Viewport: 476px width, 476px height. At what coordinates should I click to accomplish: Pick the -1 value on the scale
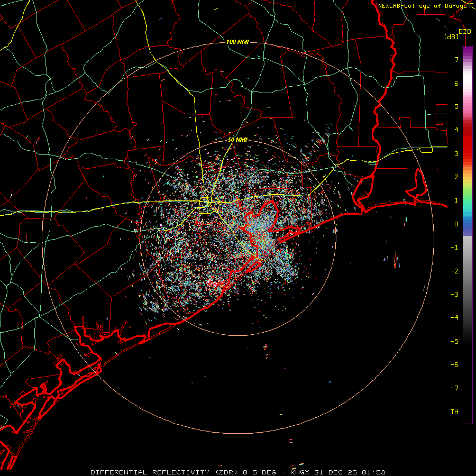[x=454, y=248]
